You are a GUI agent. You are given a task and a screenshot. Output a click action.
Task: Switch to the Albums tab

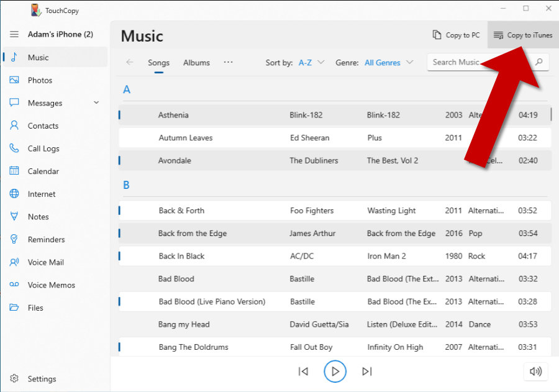[x=196, y=63]
